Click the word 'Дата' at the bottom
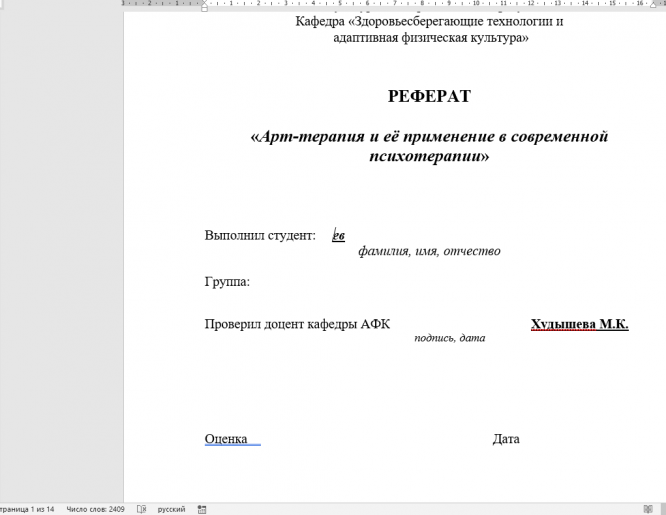Image resolution: width=666 pixels, height=515 pixels. 505,439
